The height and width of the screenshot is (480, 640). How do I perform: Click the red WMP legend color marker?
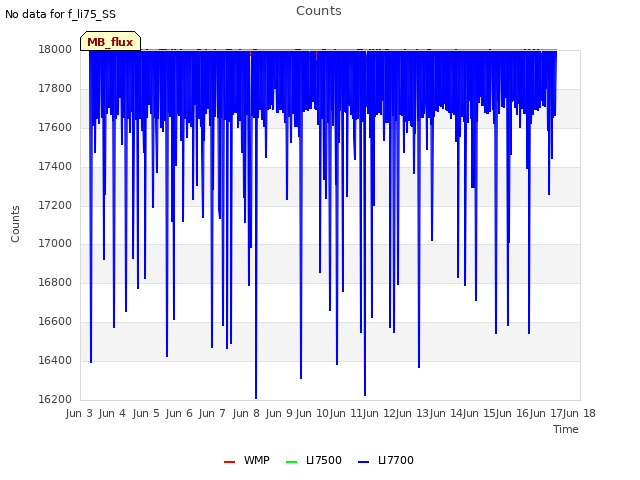(229, 462)
